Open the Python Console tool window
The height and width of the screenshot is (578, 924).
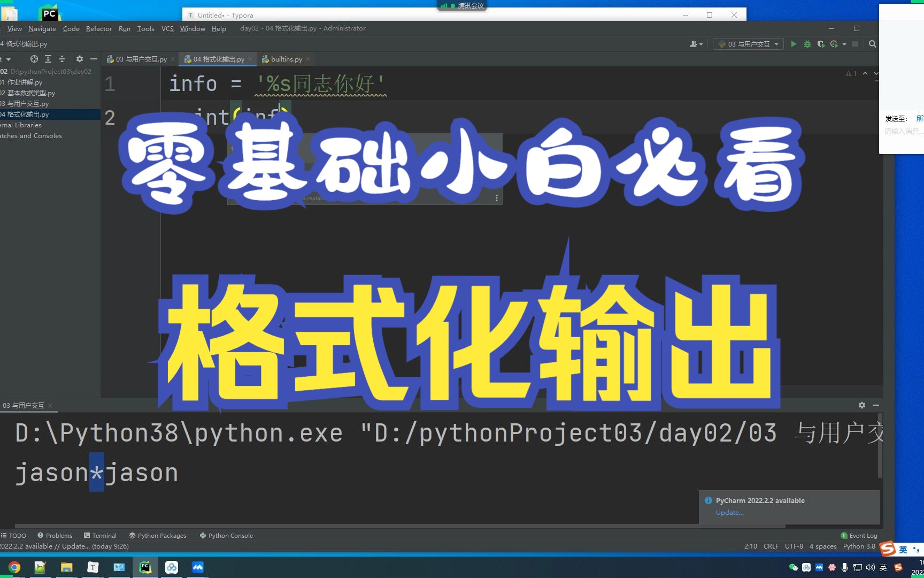tap(226, 535)
